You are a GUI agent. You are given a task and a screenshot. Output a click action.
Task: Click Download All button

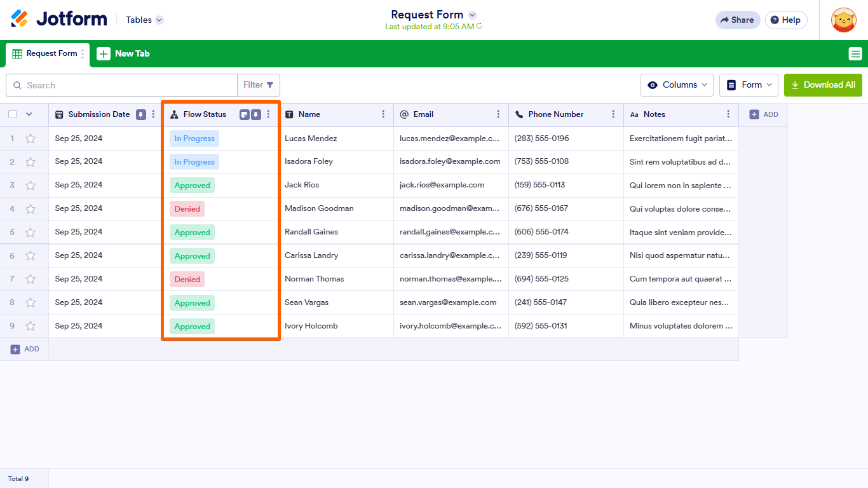(x=823, y=85)
